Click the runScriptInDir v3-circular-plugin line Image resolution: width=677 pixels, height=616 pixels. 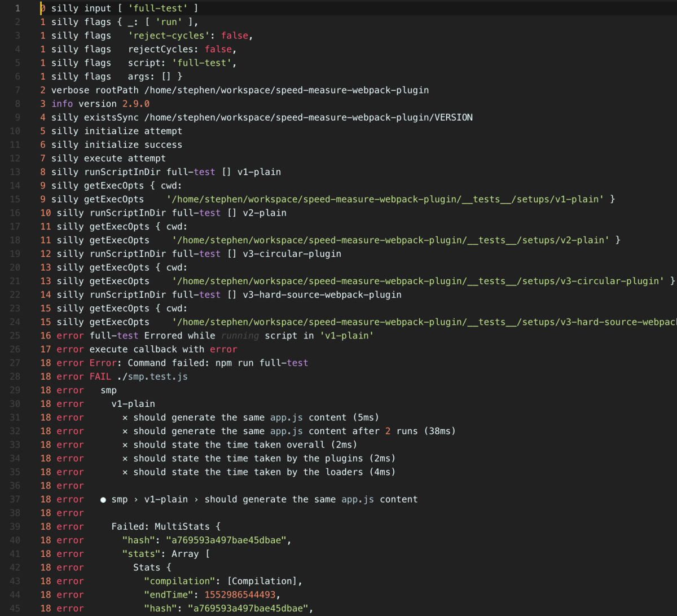coord(190,254)
